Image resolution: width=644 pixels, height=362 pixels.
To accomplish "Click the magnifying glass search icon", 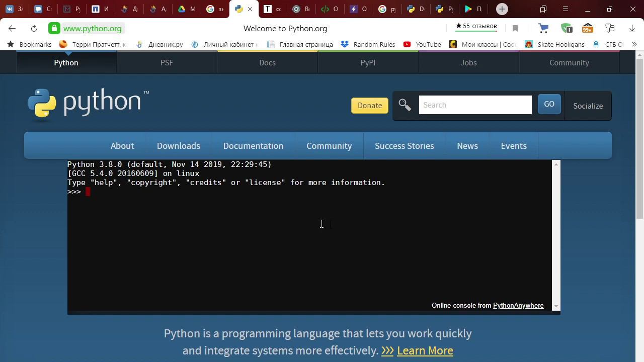I will tap(405, 105).
